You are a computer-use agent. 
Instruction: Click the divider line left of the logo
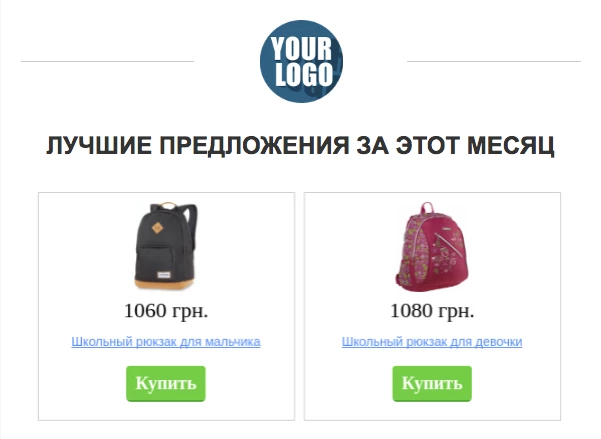pyautogui.click(x=107, y=61)
